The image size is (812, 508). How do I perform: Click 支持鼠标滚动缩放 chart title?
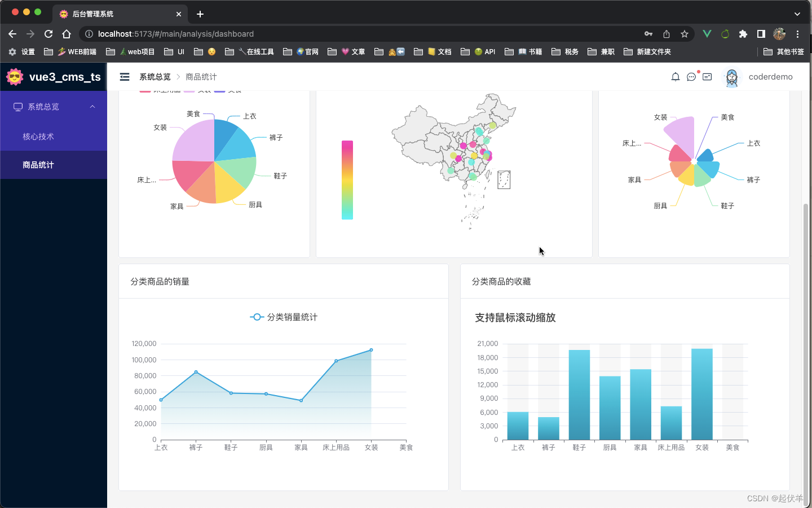515,318
